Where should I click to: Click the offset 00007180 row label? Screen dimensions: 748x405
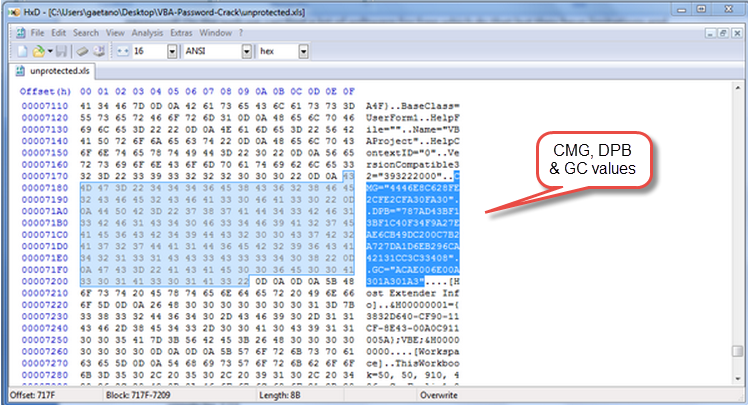45,188
